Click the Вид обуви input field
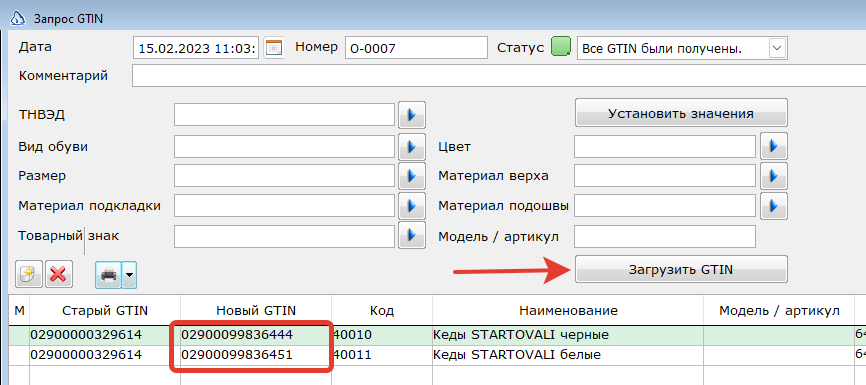The width and height of the screenshot is (866, 385). 285,146
